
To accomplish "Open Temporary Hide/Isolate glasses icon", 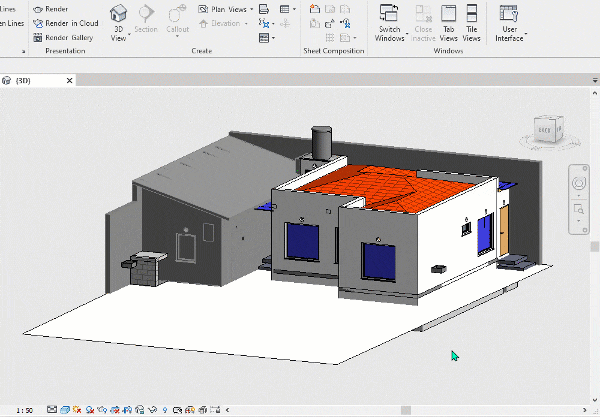I will pos(152,410).
